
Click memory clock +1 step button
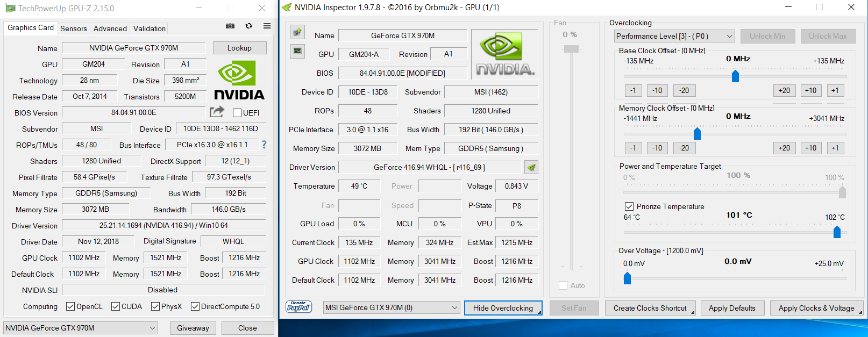pos(835,148)
